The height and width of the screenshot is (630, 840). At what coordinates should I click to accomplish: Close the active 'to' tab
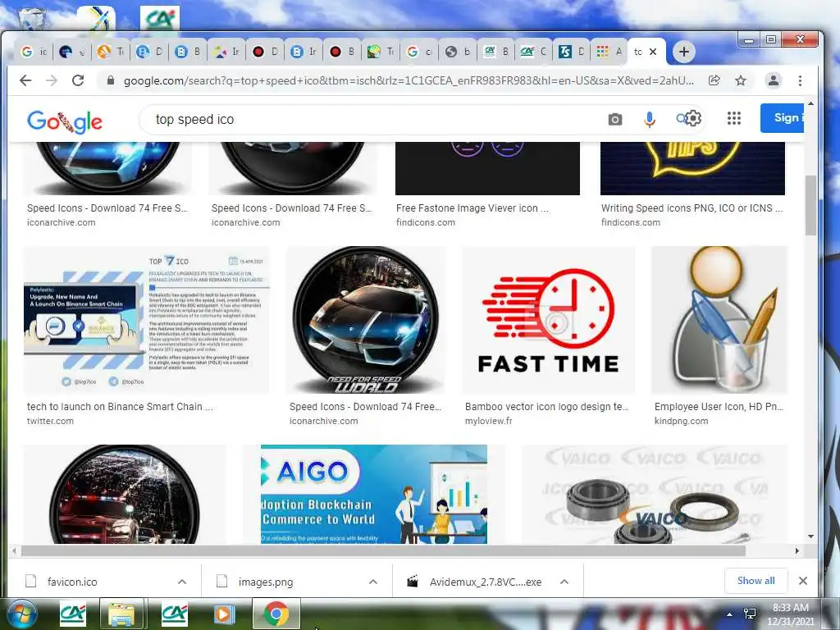point(652,52)
